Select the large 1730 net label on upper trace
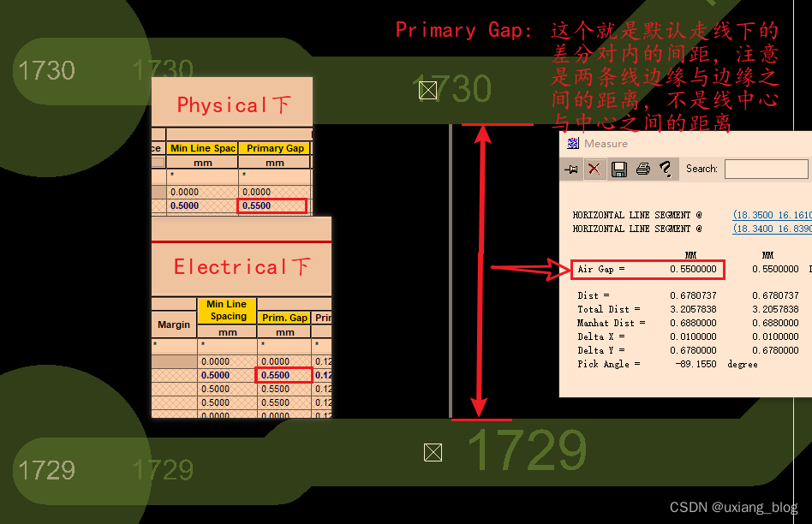 (451, 88)
